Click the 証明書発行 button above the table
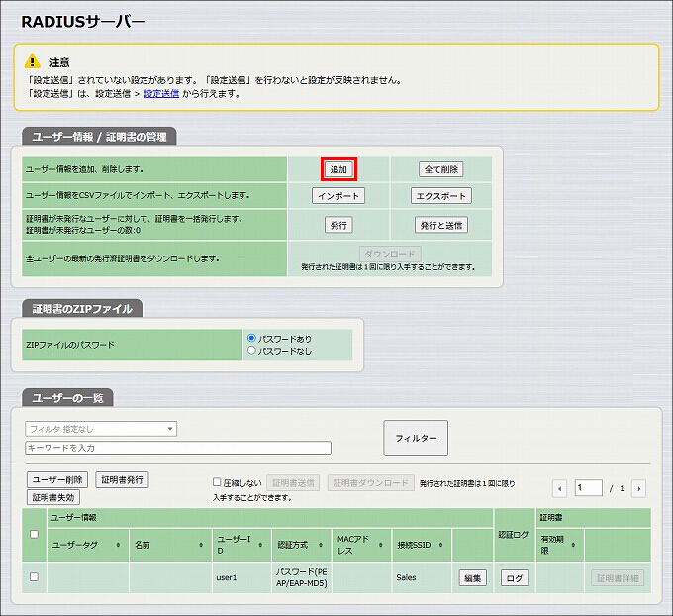 click(122, 480)
